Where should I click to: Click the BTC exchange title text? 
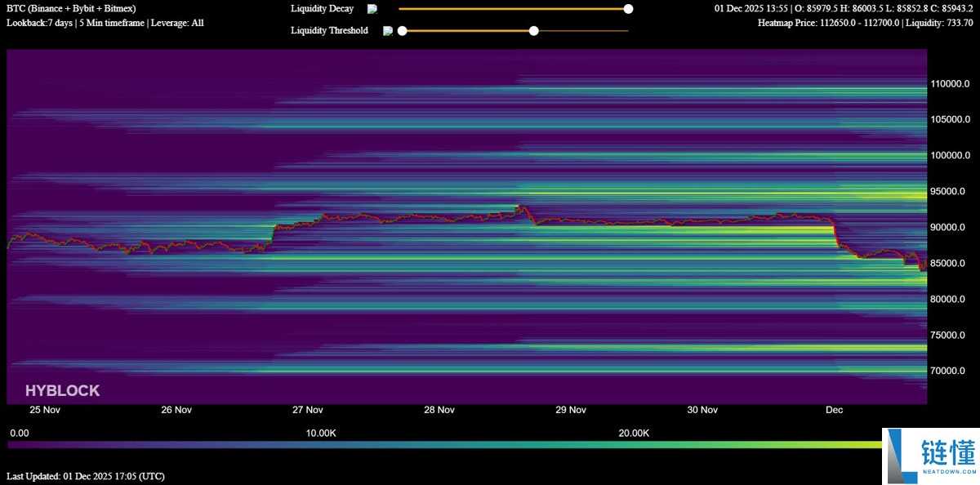(x=71, y=9)
